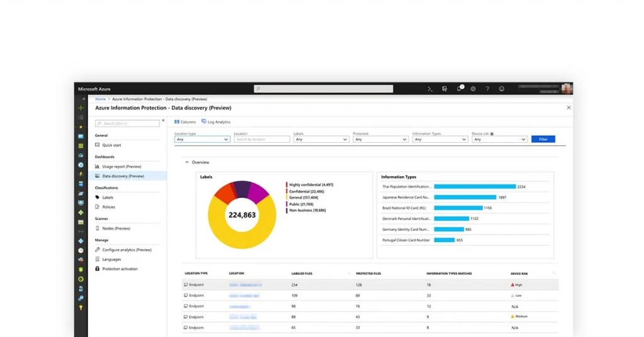Click the General legend swatch

coord(287,197)
